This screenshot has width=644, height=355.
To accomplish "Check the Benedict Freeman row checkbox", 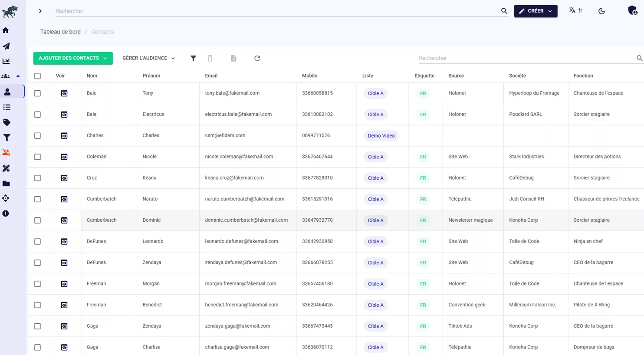I will click(38, 305).
